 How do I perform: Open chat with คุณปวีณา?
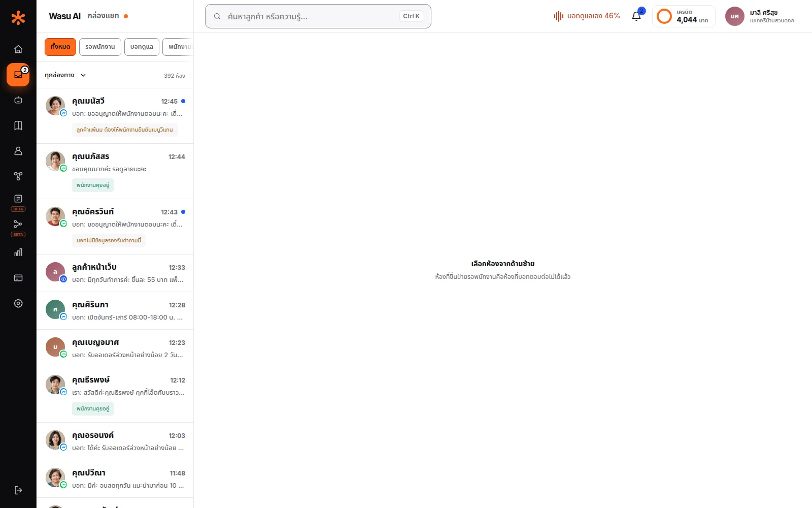coord(115,479)
